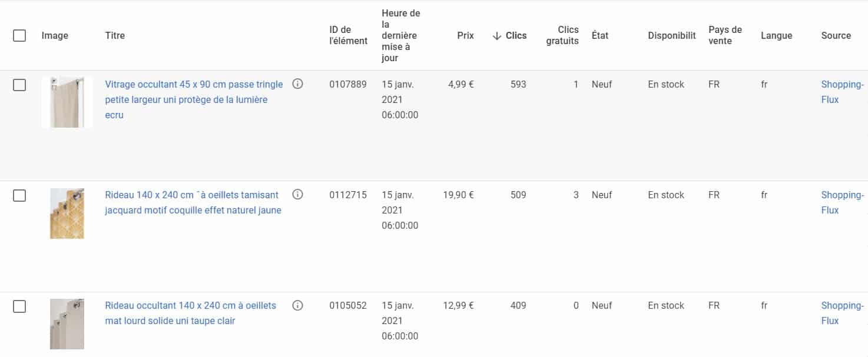View the info icon on the taupe clair curtain row
This screenshot has height=357, width=868.
point(298,305)
